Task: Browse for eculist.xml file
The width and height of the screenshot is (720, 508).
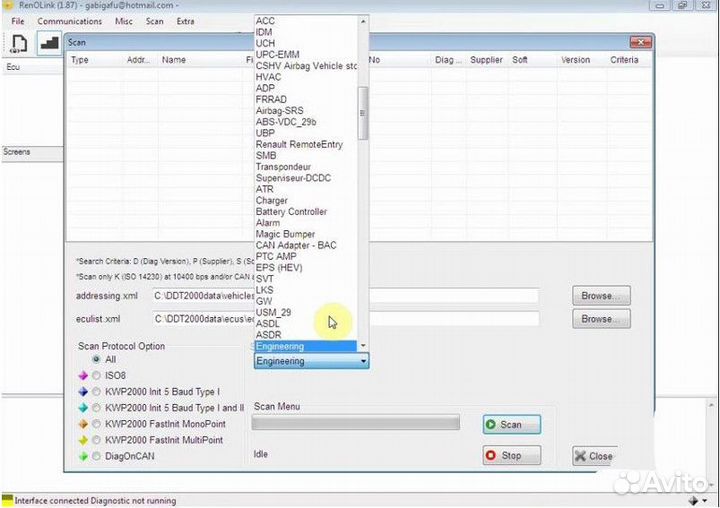Action: [x=601, y=319]
